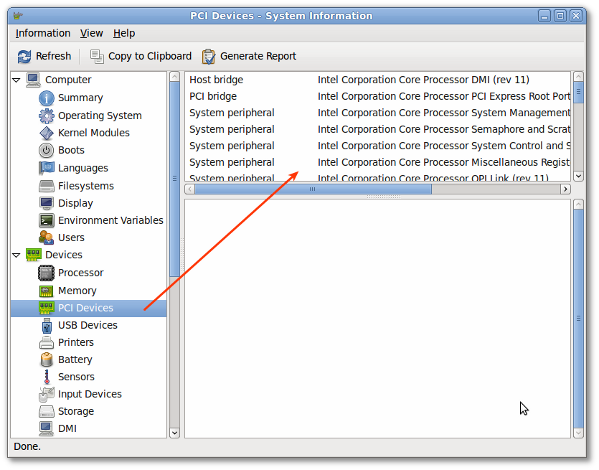Select the Filesystems drive icon

coord(46,186)
